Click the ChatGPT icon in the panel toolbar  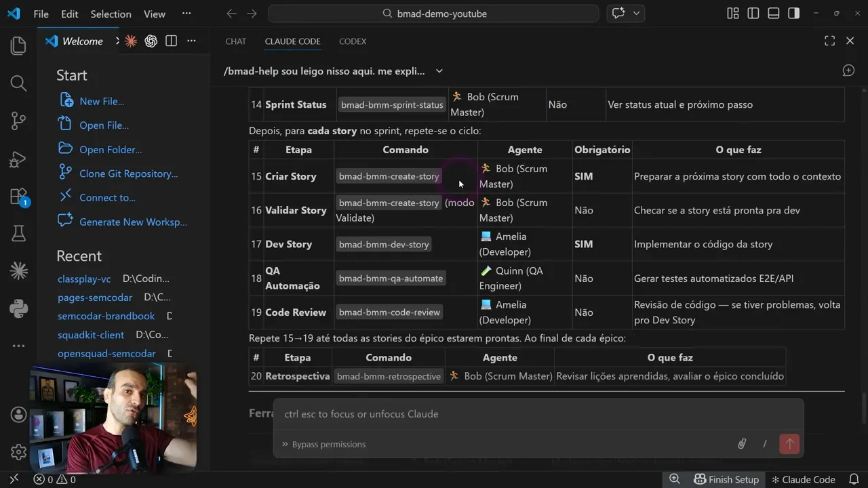pyautogui.click(x=151, y=41)
